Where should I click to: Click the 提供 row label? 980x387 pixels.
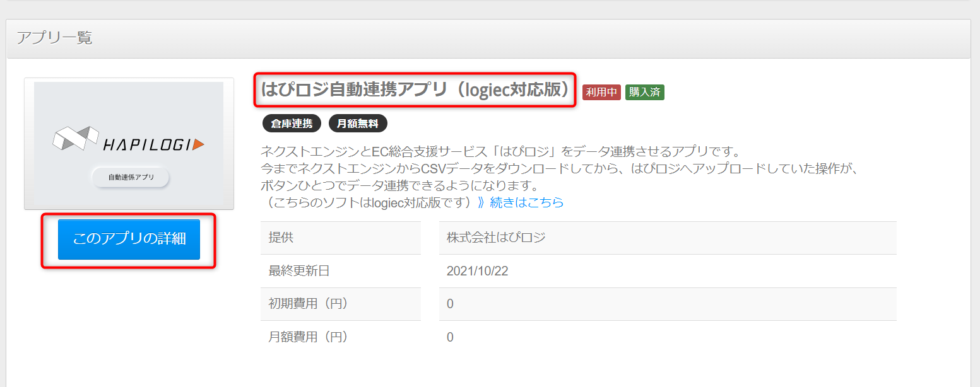click(x=281, y=238)
